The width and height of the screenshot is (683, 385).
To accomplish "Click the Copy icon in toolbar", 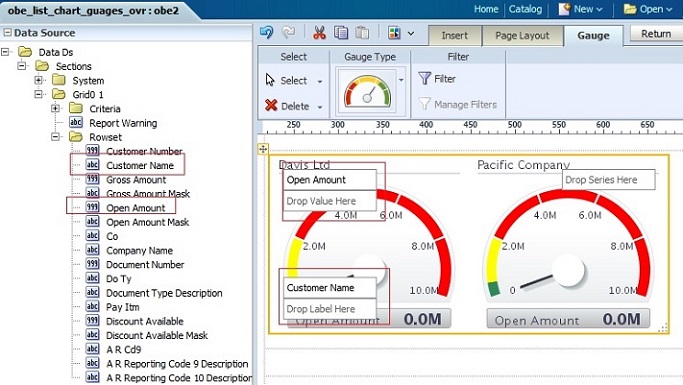I will pyautogui.click(x=341, y=33).
